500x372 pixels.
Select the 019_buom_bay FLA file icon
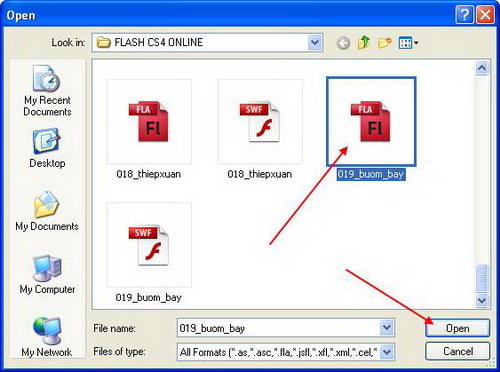pyautogui.click(x=371, y=122)
